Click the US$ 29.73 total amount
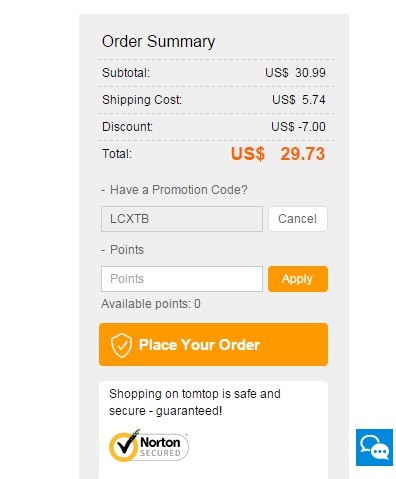 [278, 154]
